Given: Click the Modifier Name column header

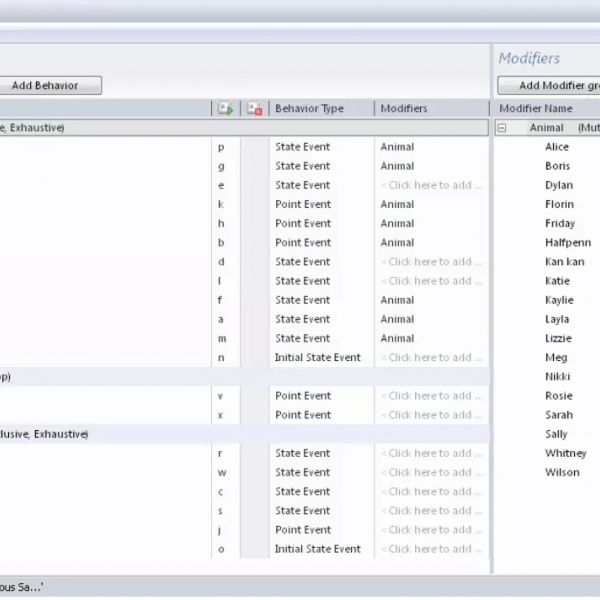Looking at the screenshot, I should (x=536, y=108).
